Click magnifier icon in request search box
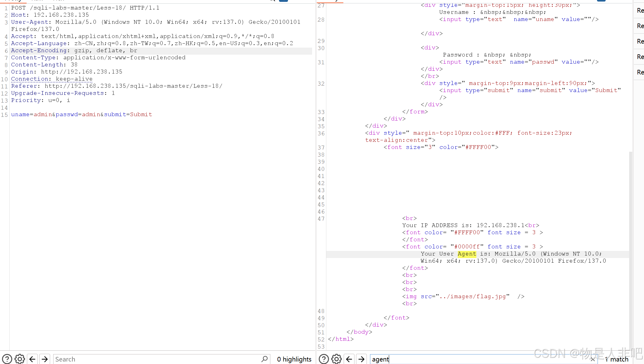644x364 pixels. tap(264, 359)
